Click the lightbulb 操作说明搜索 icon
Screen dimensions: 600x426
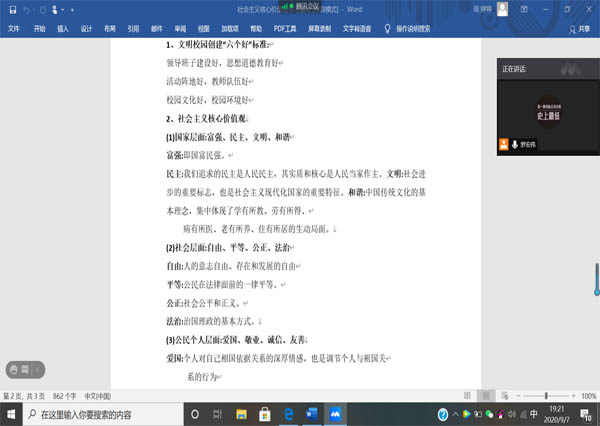click(x=389, y=29)
